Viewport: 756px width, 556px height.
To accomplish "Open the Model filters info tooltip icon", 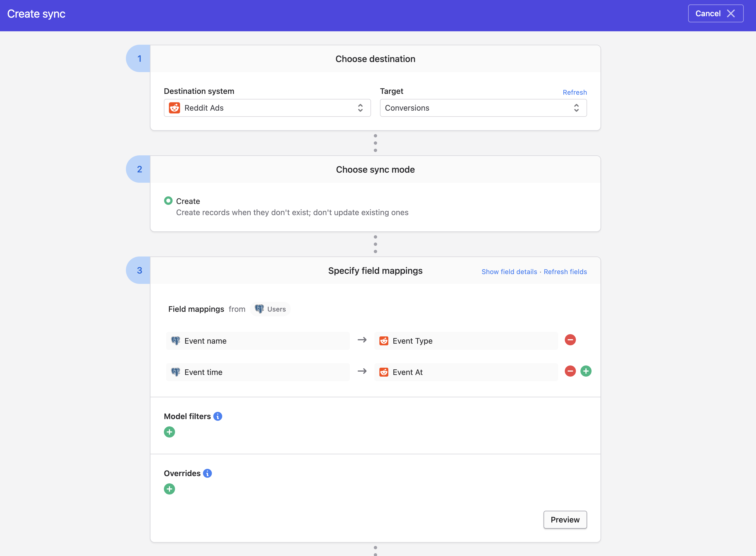I will click(217, 416).
